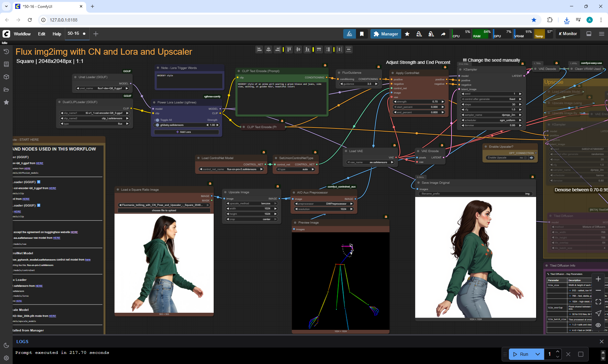Viewport: 608px width, 364px height.
Task: Click the share arrow icon in top toolbar
Action: (x=443, y=34)
